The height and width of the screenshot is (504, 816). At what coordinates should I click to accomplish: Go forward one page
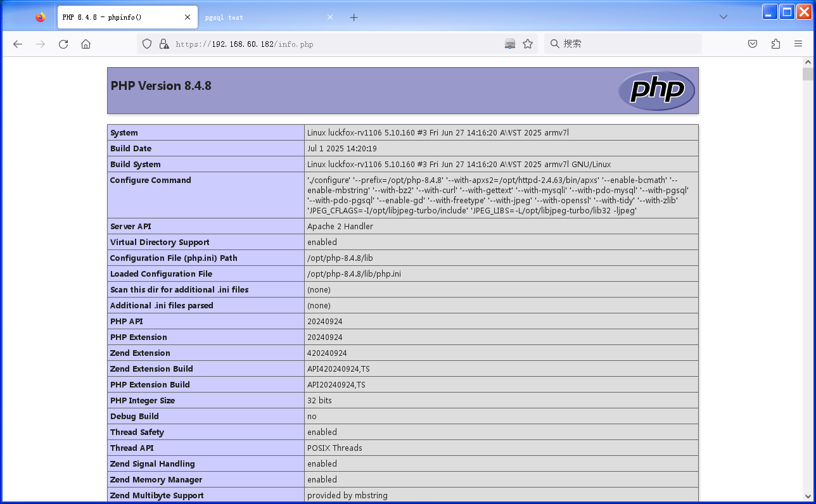point(41,44)
